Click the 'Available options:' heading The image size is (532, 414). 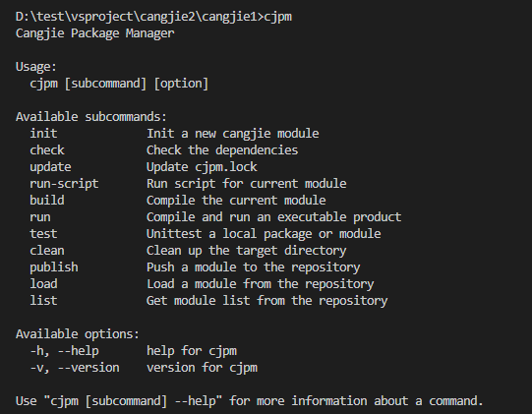click(x=78, y=334)
